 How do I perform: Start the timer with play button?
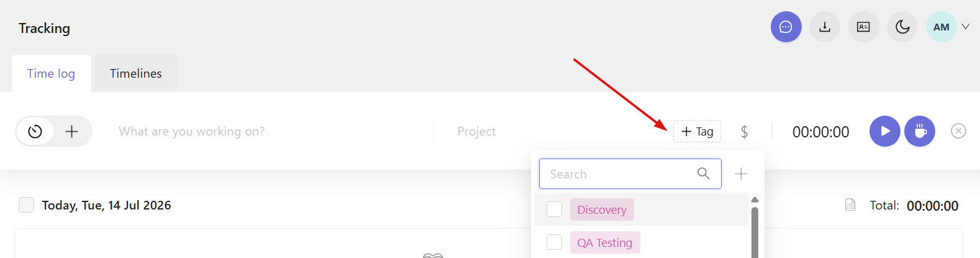point(885,131)
